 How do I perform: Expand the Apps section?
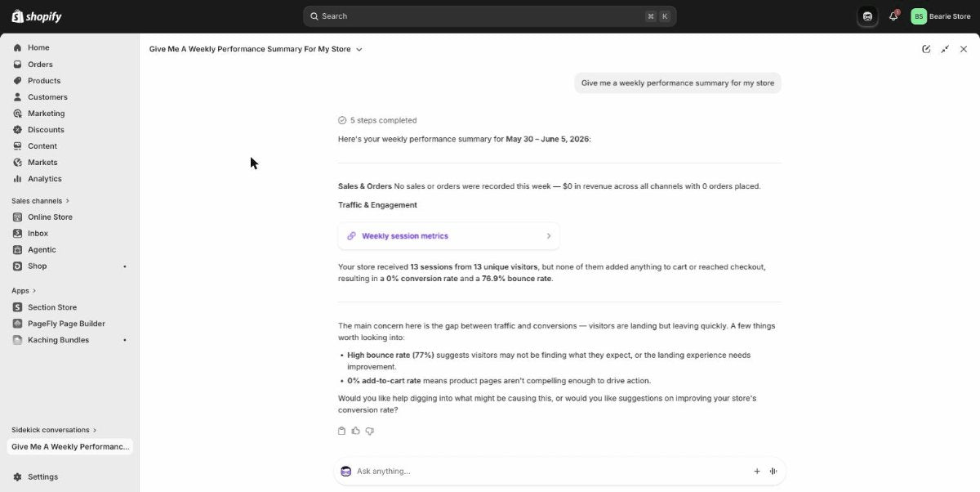(24, 290)
